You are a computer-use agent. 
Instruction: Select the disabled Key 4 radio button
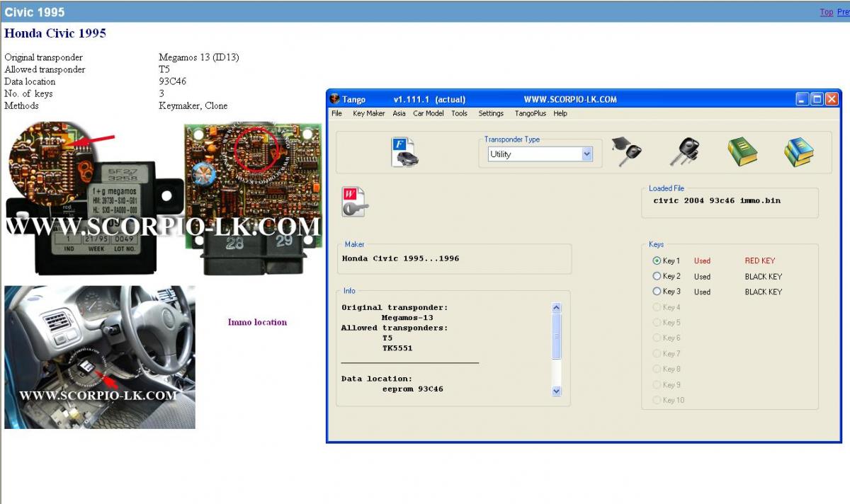pos(657,307)
